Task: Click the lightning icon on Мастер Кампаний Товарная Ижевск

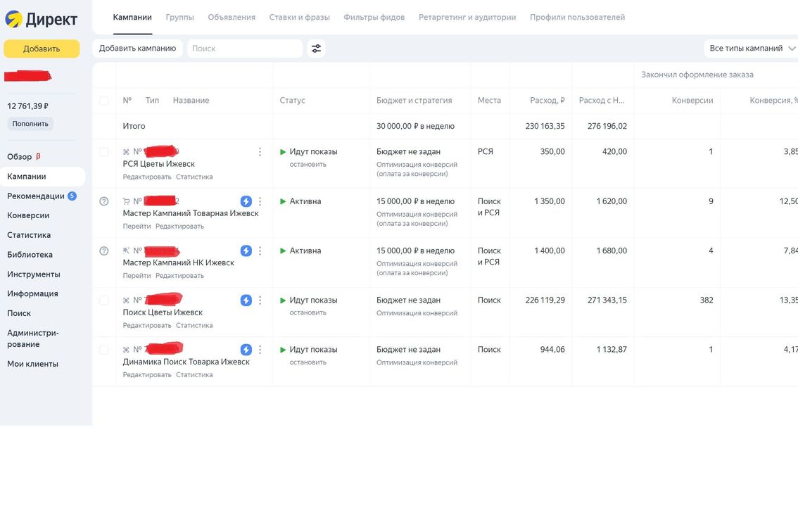Action: click(246, 201)
